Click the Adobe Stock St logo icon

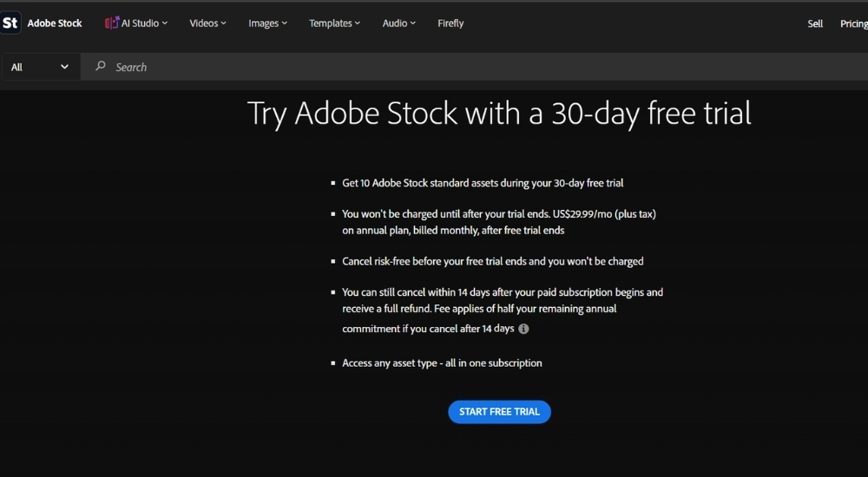pos(10,23)
